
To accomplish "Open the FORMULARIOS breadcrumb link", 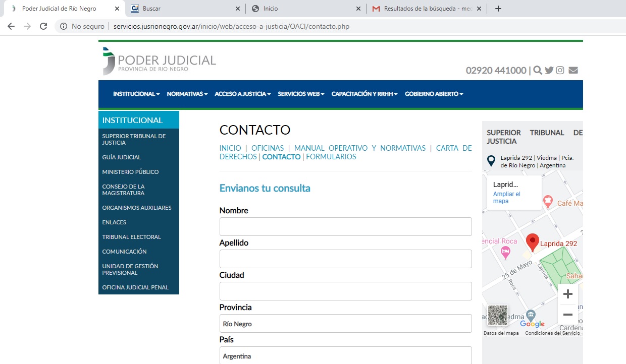I will click(331, 157).
